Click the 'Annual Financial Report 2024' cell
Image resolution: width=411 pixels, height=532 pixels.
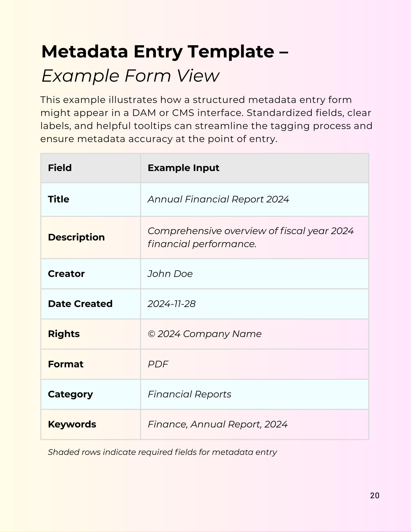[x=218, y=199]
